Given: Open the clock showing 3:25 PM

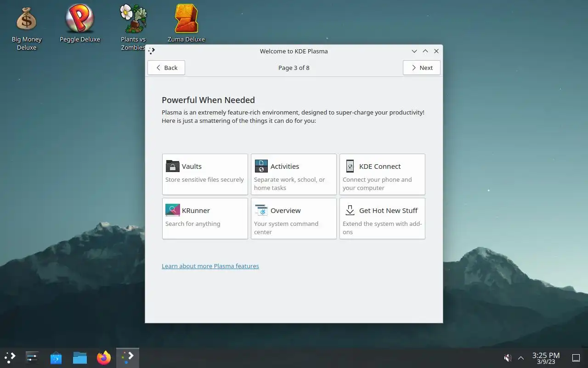Looking at the screenshot, I should [546, 358].
